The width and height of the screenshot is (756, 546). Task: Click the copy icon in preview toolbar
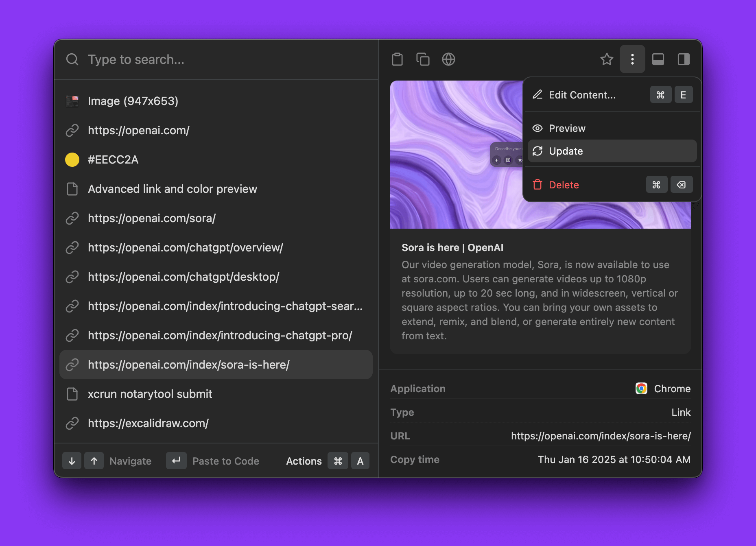pyautogui.click(x=423, y=59)
